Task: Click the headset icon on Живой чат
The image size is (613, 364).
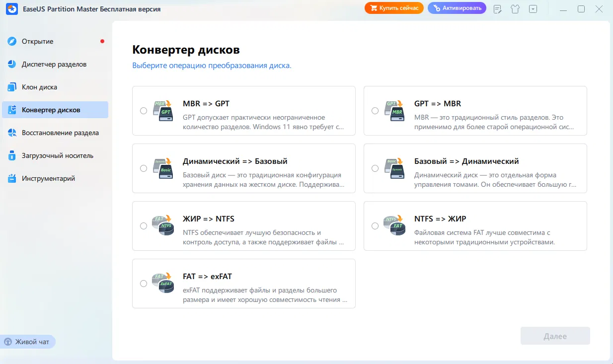Action: point(8,342)
